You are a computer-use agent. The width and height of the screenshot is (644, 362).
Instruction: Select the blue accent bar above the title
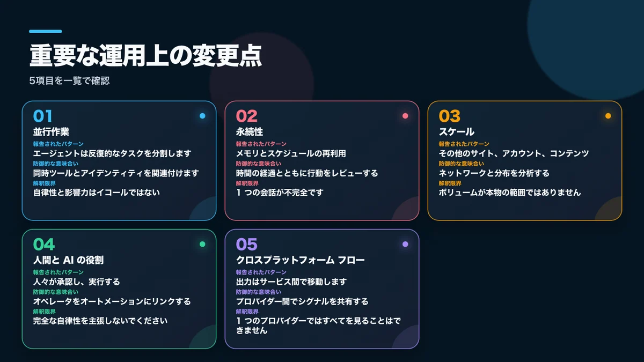pos(46,32)
